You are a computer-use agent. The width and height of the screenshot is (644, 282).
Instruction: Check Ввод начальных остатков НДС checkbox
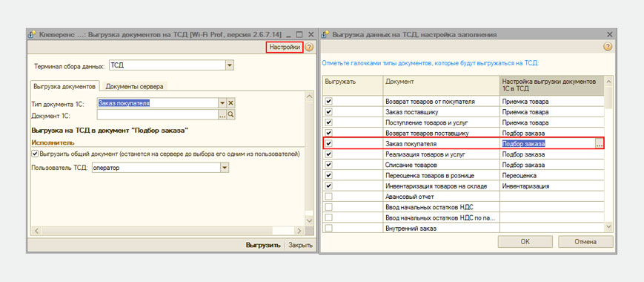(x=329, y=207)
